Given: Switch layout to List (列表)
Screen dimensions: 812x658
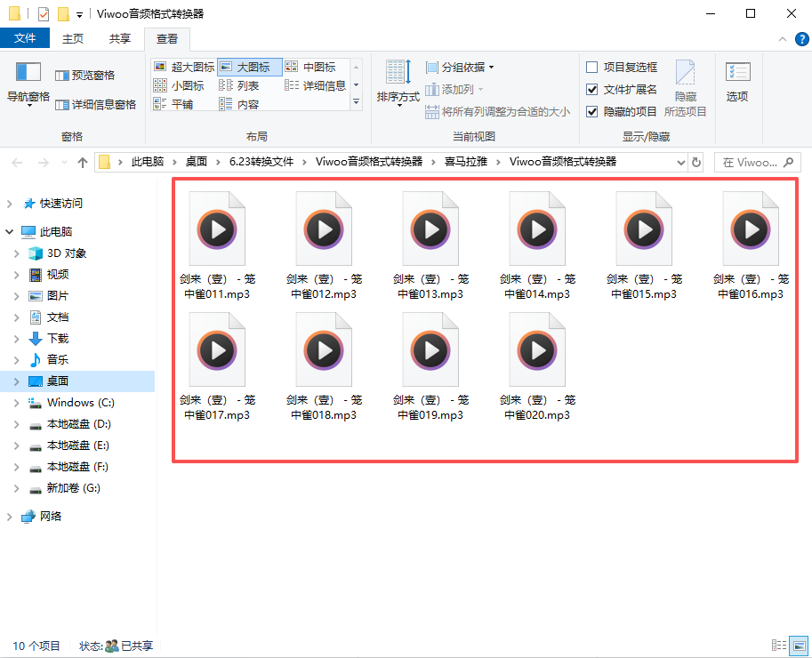Looking at the screenshot, I should click(238, 85).
